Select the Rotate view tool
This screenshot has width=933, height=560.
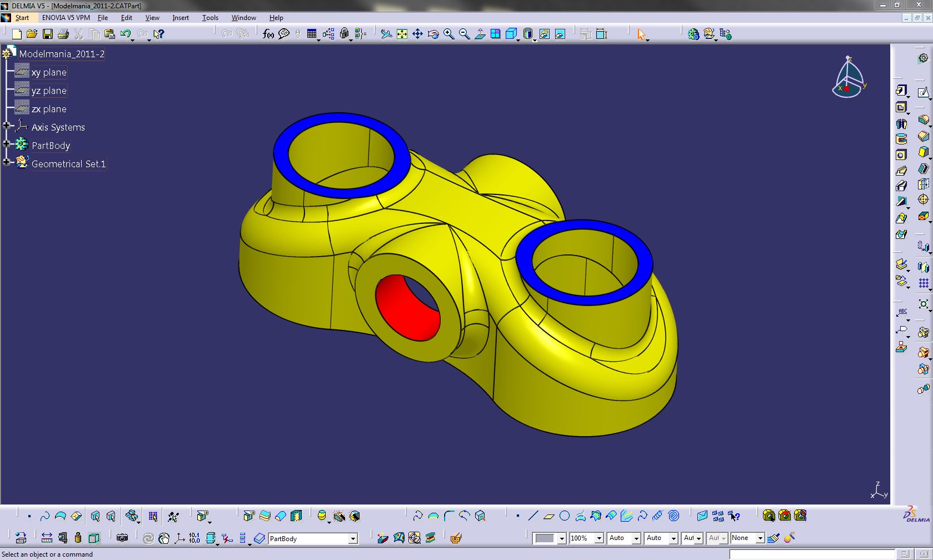(x=433, y=34)
